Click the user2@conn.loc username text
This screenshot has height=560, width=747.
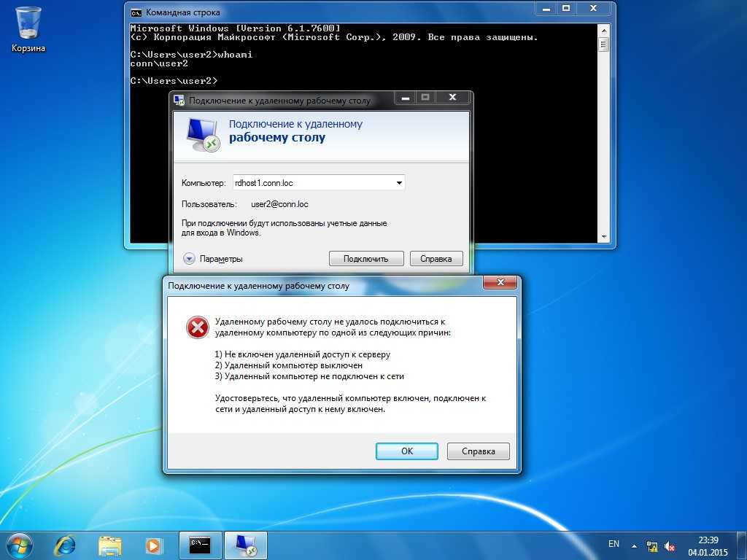279,204
